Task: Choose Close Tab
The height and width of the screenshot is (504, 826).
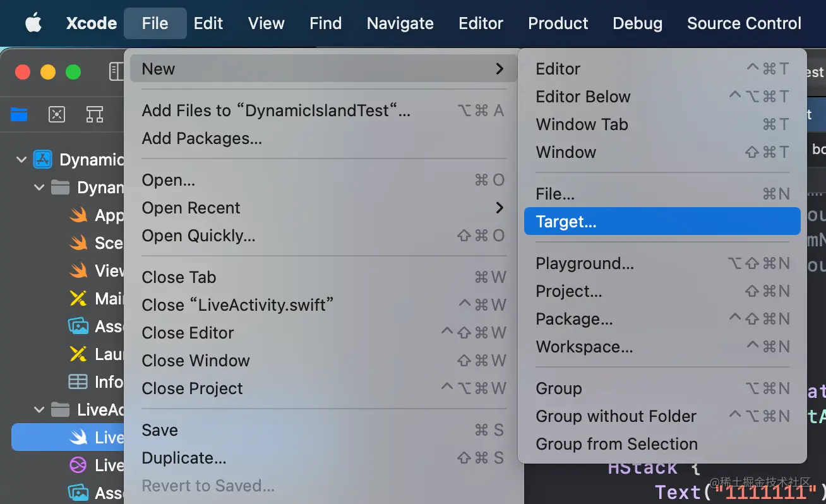Action: click(323, 277)
